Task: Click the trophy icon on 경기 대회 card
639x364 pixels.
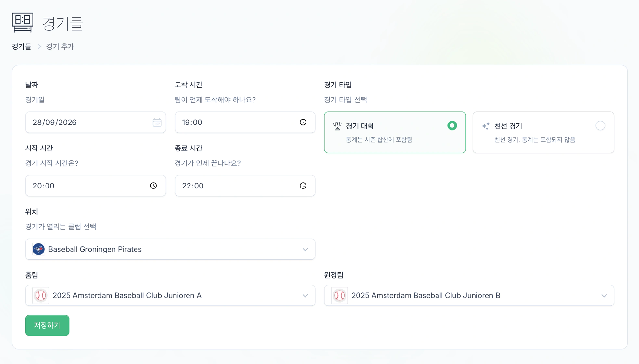Action: coord(337,126)
